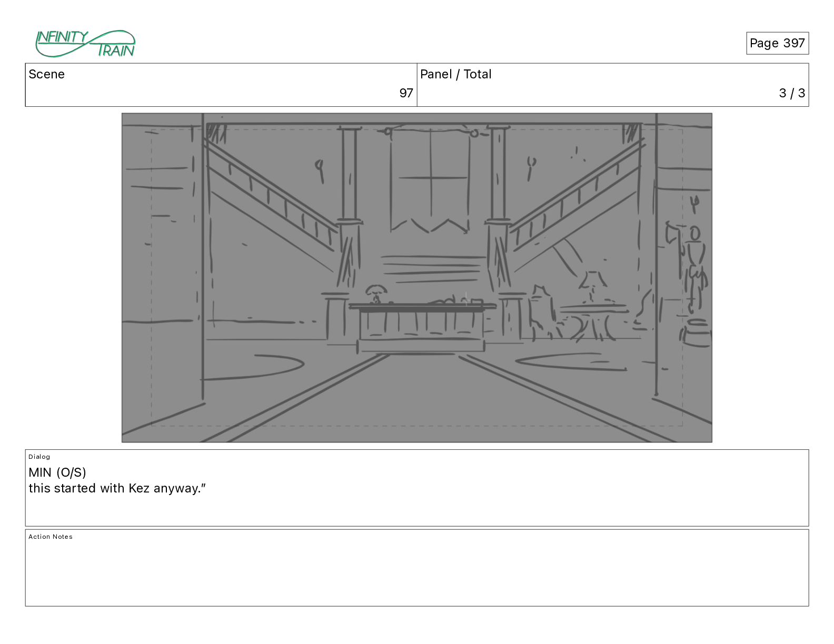
Task: Open the storyboard panel sketch thumbnail
Action: [x=417, y=278]
